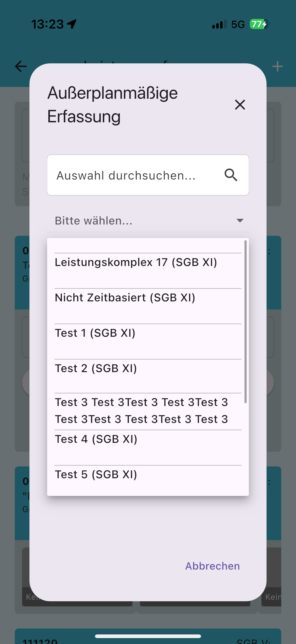Viewport: 296px width, 644px height.
Task: Select Test 5 (SGB XI)
Action: point(96,475)
